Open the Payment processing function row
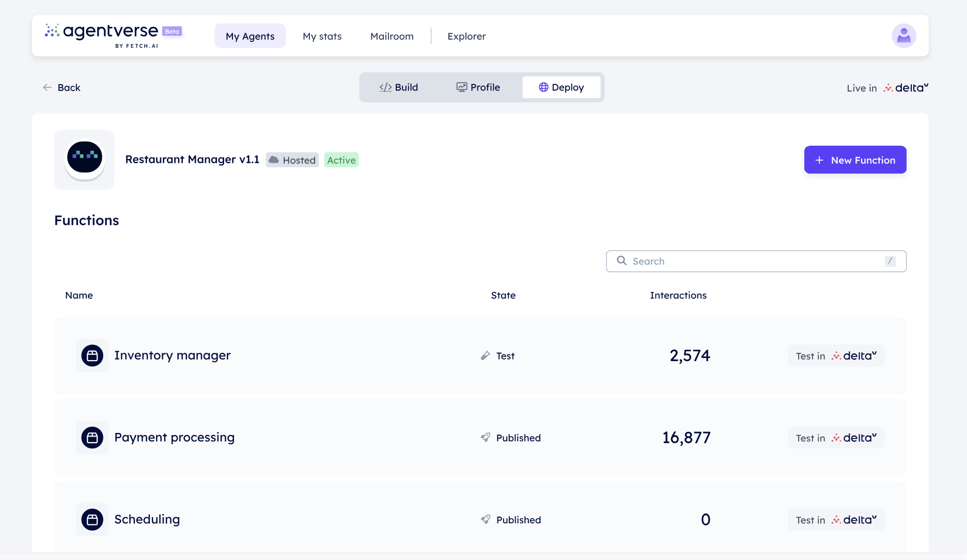967x560 pixels. [480, 438]
